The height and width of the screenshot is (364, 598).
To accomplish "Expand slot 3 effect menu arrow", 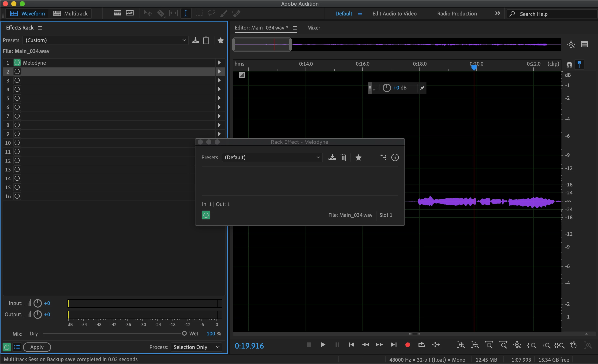I will (219, 80).
